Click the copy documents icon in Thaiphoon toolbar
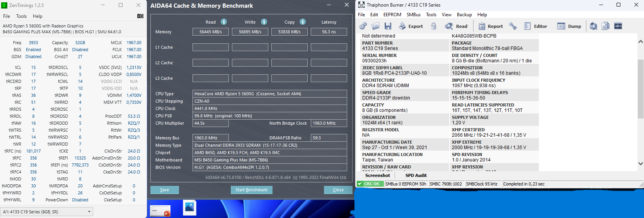This screenshot has width=644, height=218. click(x=606, y=26)
